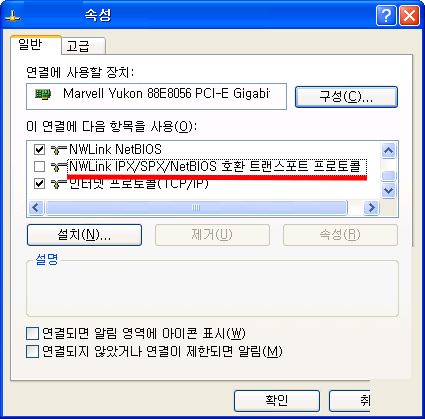The width and height of the screenshot is (425, 419).
Task: Click the list scroll down arrow
Action: (388, 191)
